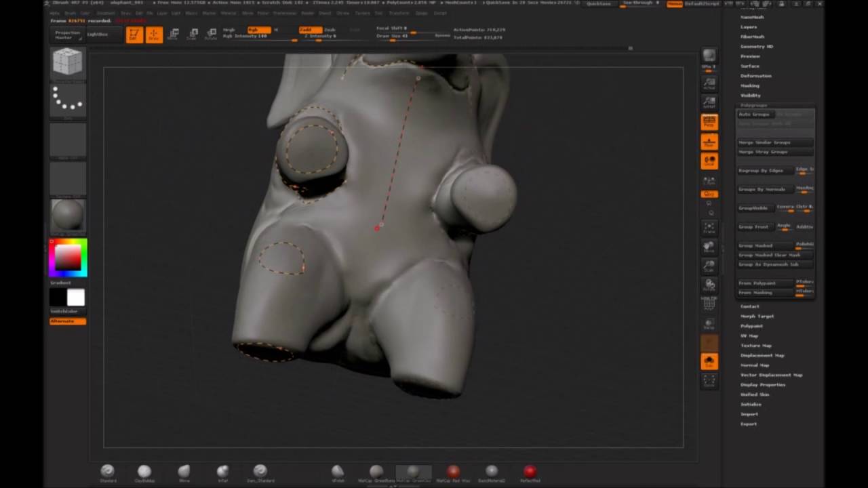
Task: Pick a hue in the color picker
Action: pyautogui.click(x=68, y=258)
